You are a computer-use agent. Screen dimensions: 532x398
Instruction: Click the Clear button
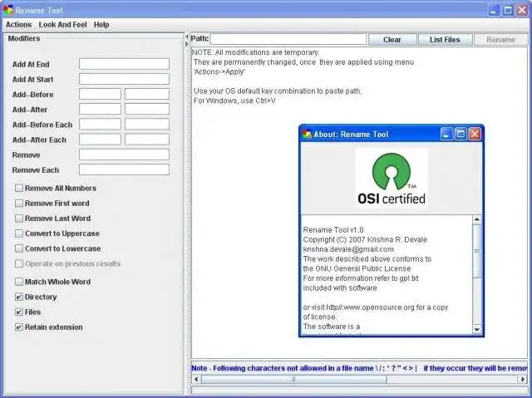pyautogui.click(x=392, y=40)
